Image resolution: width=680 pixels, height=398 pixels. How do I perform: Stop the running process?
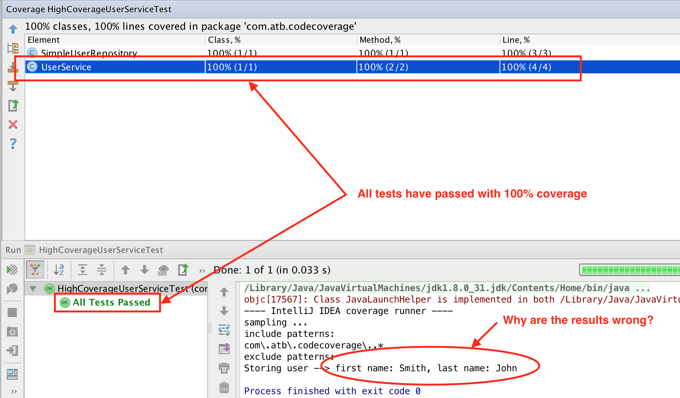12,312
